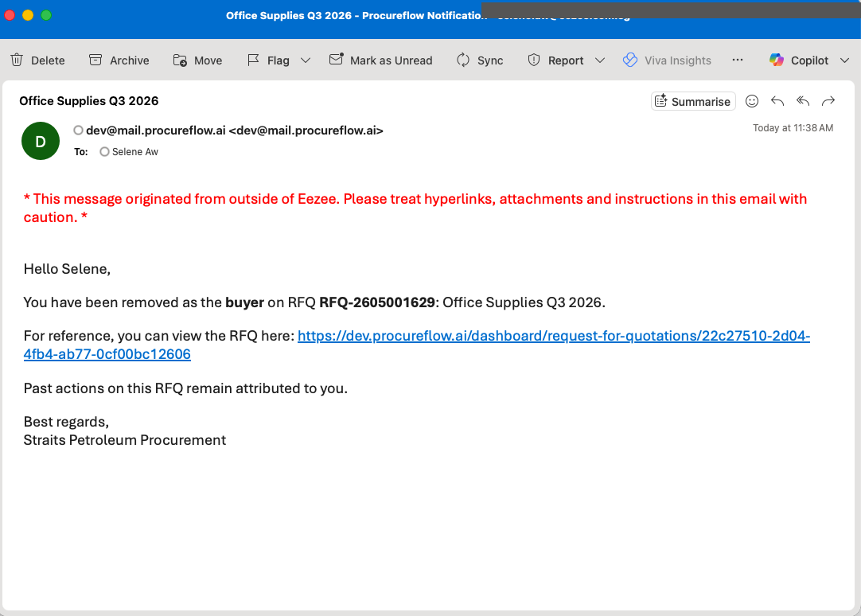Click the email subject Office Supplies Q3 2026
The image size is (861, 616).
(89, 101)
